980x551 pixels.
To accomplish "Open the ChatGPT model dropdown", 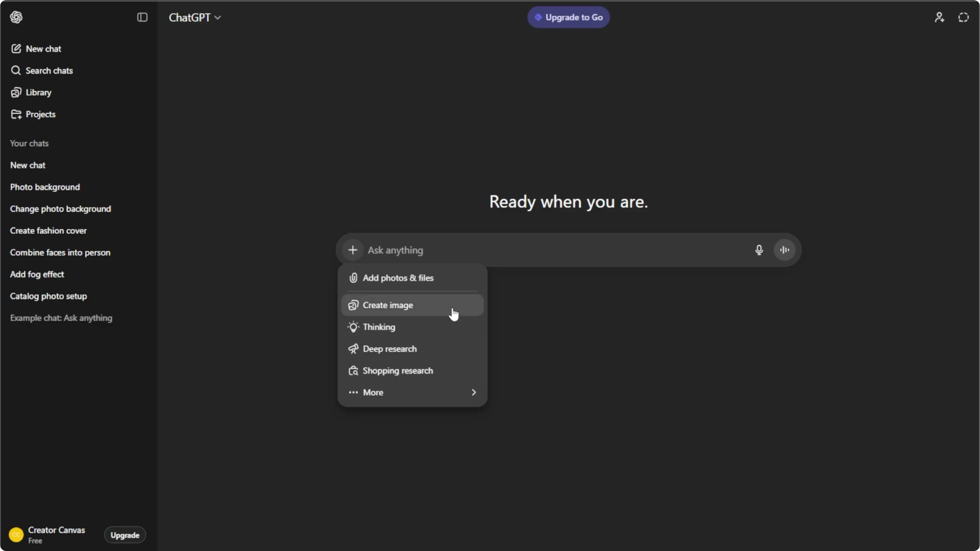I will 195,18.
